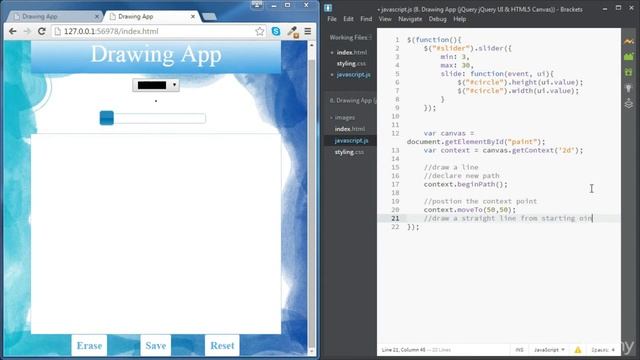Reload the page in Chrome
The image size is (640, 360).
coord(42,31)
